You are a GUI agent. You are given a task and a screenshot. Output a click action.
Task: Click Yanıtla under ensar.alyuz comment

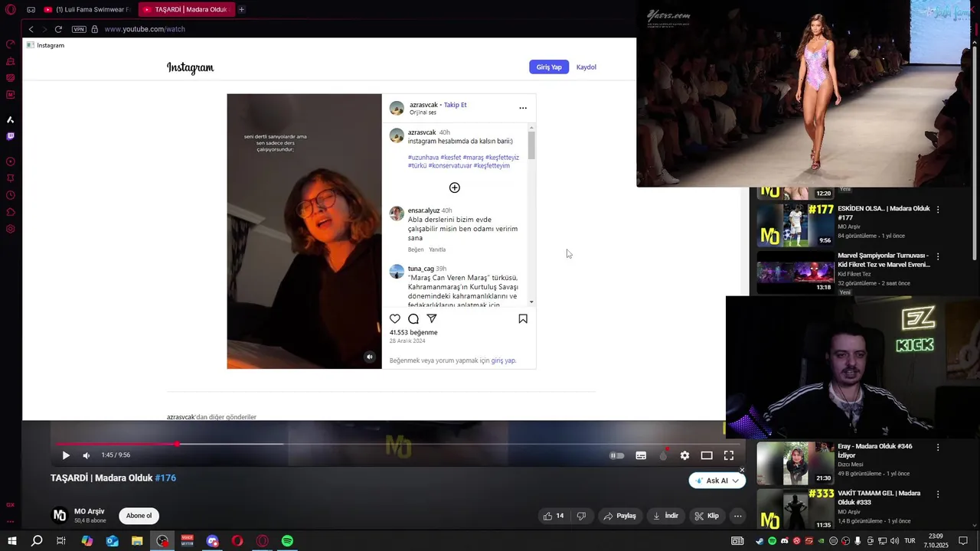pos(437,249)
